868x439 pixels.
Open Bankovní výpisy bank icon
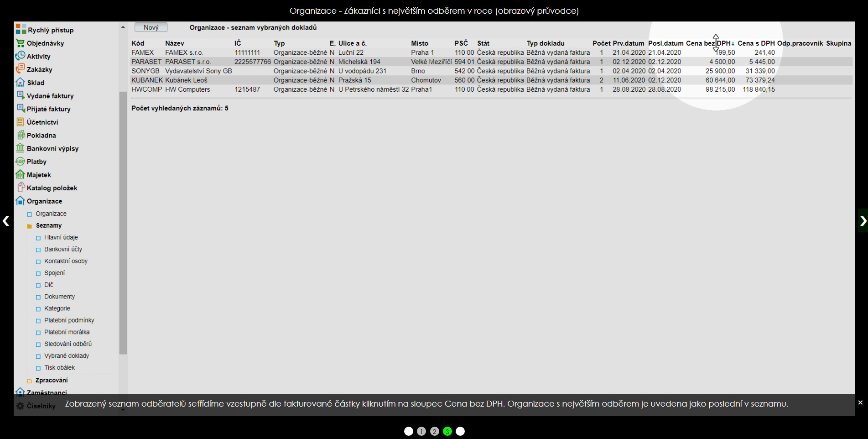click(20, 148)
